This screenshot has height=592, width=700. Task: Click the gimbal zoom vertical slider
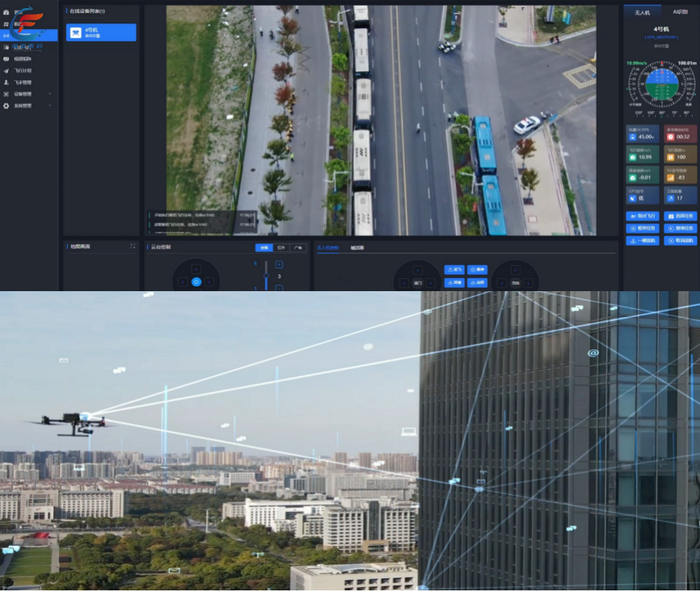coord(266,275)
